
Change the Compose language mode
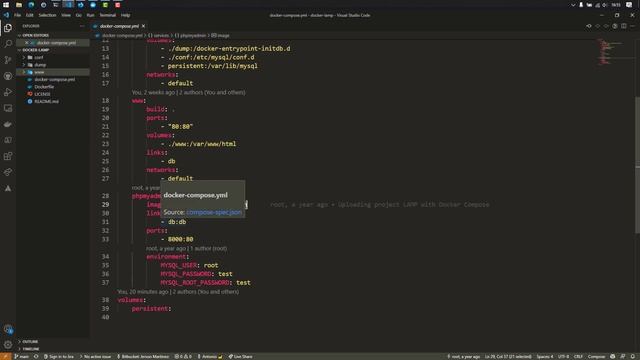point(596,356)
